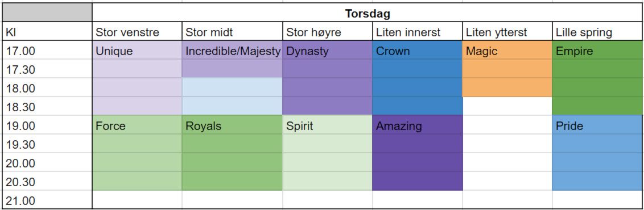Select the 21.00 time row cell
Image resolution: width=644 pixels, height=210 pixels.
pos(47,200)
